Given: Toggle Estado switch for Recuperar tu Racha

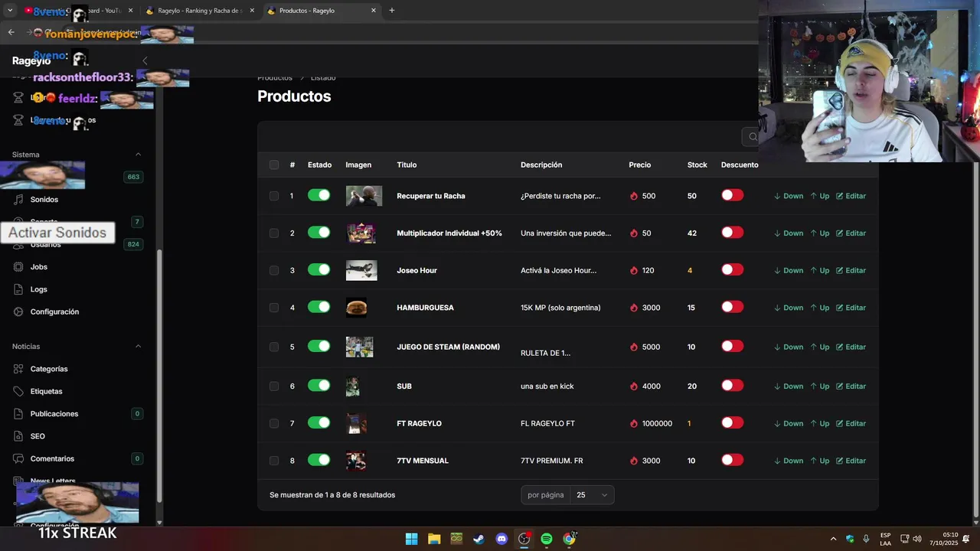Looking at the screenshot, I should point(319,195).
